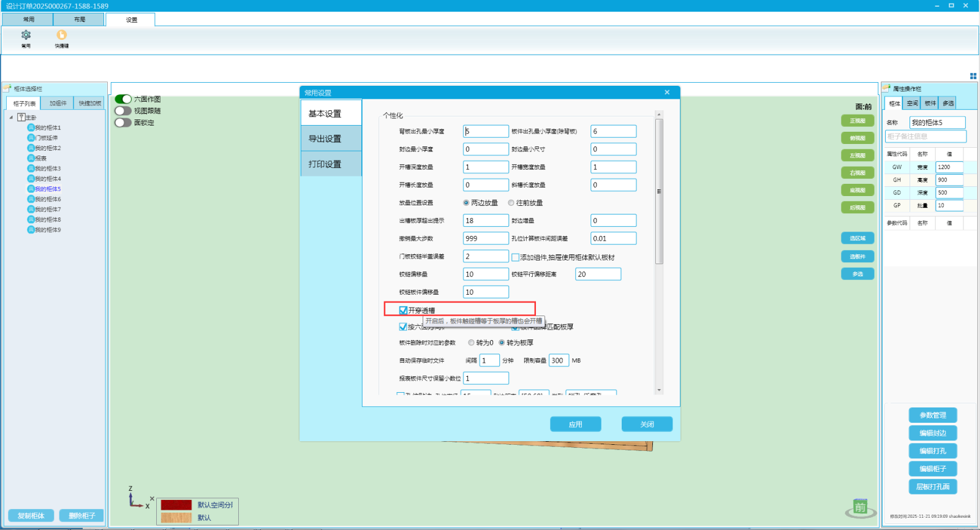
Task: Collapse the 主卧 tree node
Action: point(11,118)
